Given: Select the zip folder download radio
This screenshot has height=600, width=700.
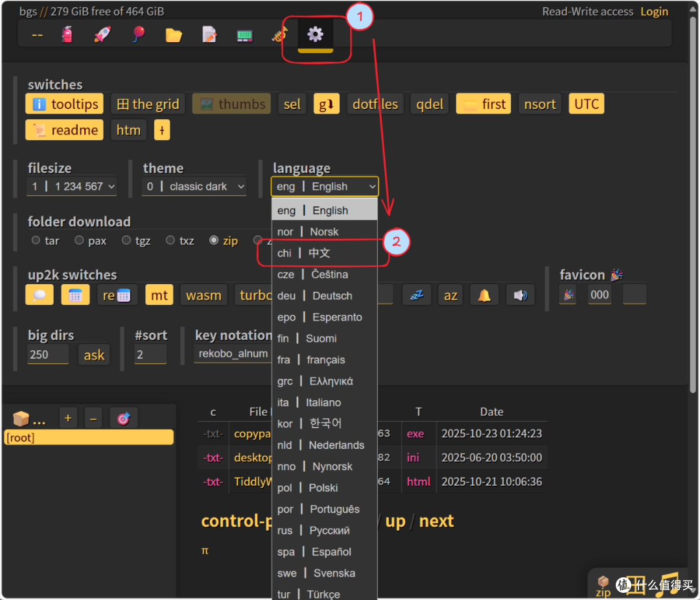Looking at the screenshot, I should [x=214, y=241].
